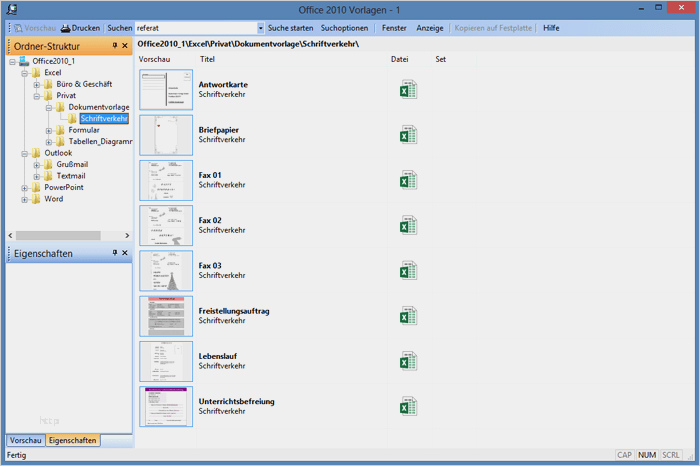
Task: Click the Excel file icon for Briefpapier
Action: coord(408,135)
